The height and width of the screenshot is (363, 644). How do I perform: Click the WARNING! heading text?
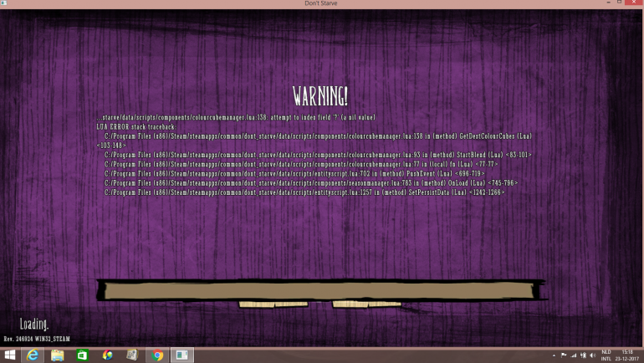tap(320, 95)
